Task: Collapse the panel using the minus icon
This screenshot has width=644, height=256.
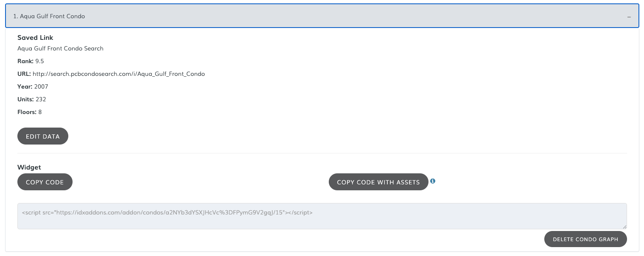Action: tap(629, 17)
